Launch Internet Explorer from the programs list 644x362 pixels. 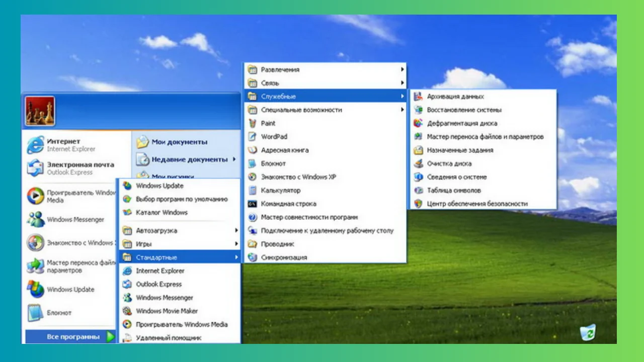tap(180, 270)
